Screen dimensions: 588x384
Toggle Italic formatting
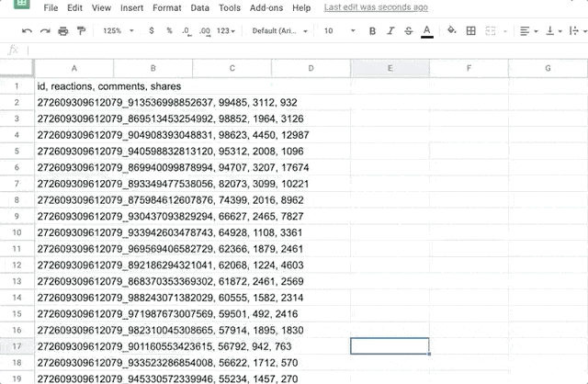pyautogui.click(x=390, y=31)
